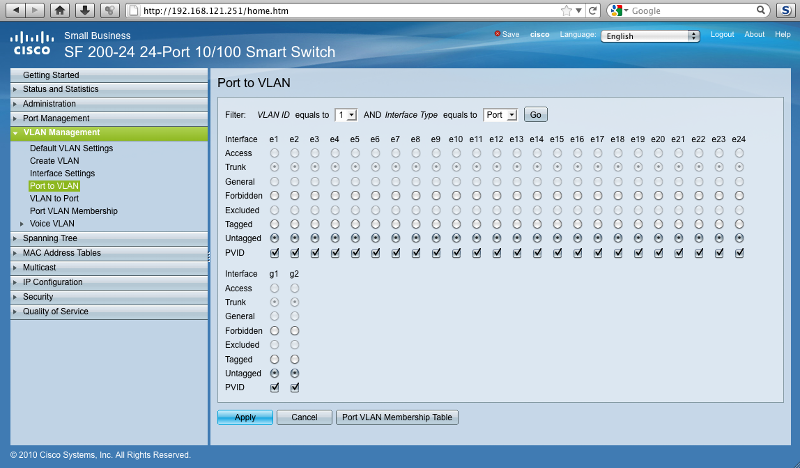Open the VLAN to Port page
This screenshot has height=468, width=800.
click(54, 199)
